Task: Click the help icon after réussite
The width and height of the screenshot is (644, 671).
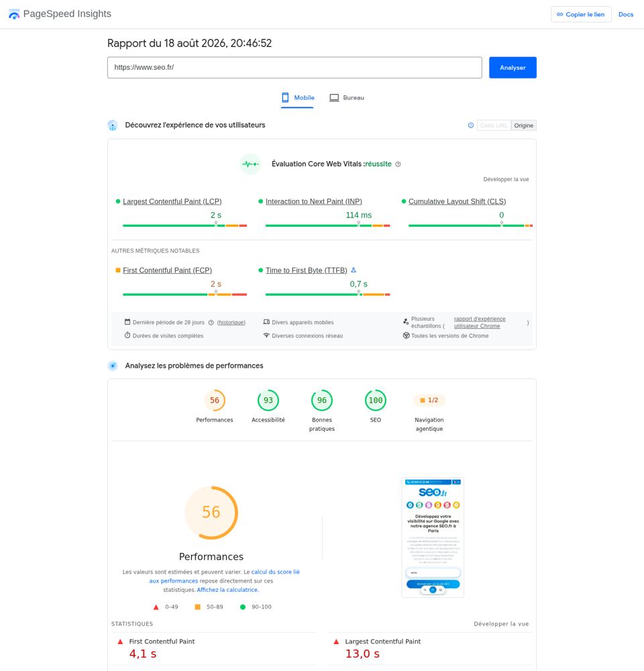Action: coord(398,164)
